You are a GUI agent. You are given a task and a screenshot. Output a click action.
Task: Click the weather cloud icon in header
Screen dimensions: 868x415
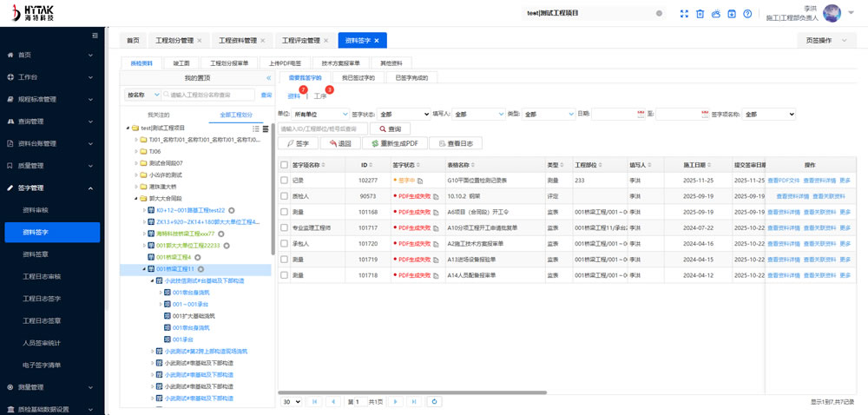click(715, 14)
